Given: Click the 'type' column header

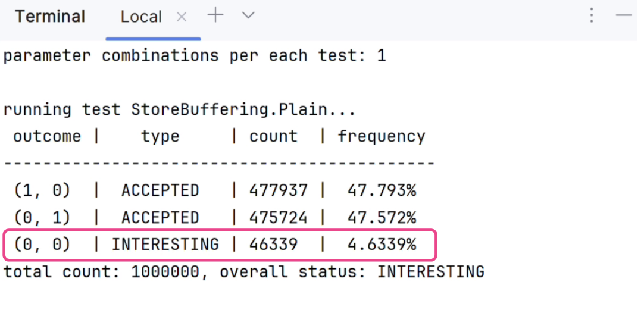Looking at the screenshot, I should [x=160, y=137].
